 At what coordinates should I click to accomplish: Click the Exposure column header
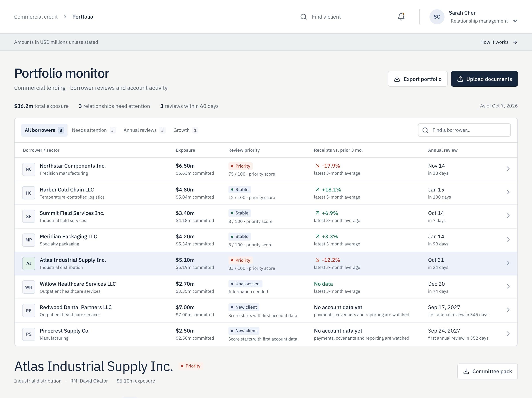pos(185,150)
